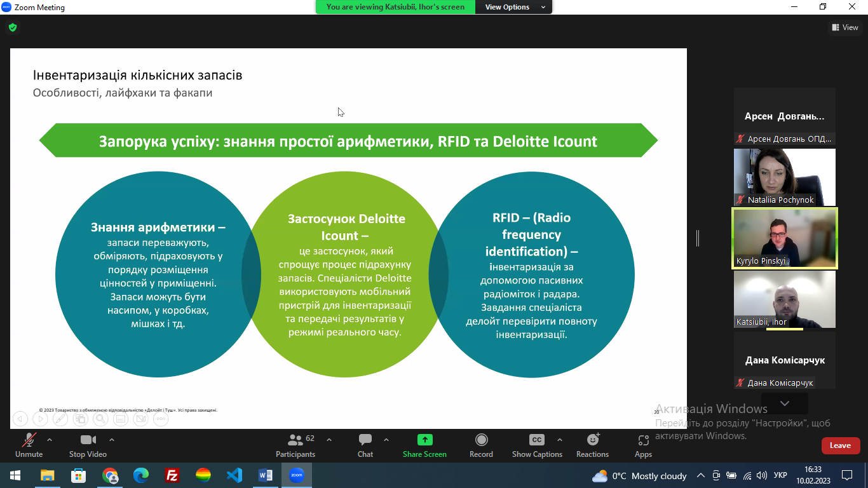868x488 pixels.
Task: Open more slideshow options (three dots)
Action: (x=161, y=419)
